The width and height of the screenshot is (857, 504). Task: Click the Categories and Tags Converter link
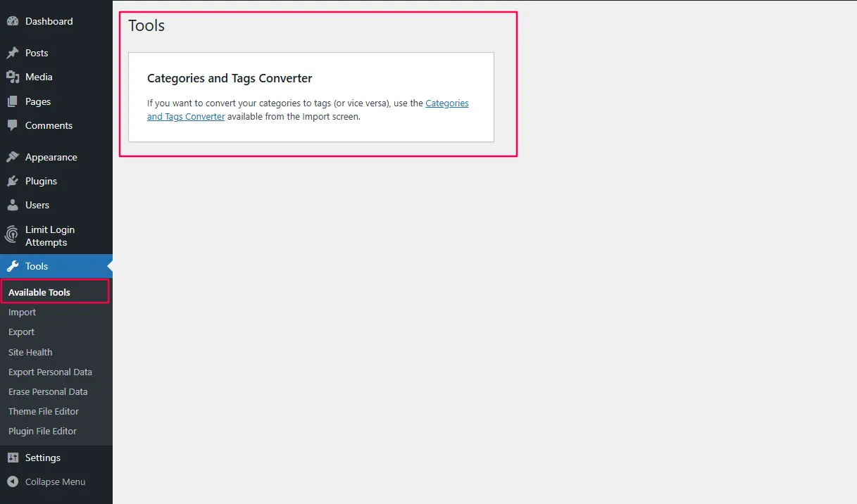pos(447,103)
